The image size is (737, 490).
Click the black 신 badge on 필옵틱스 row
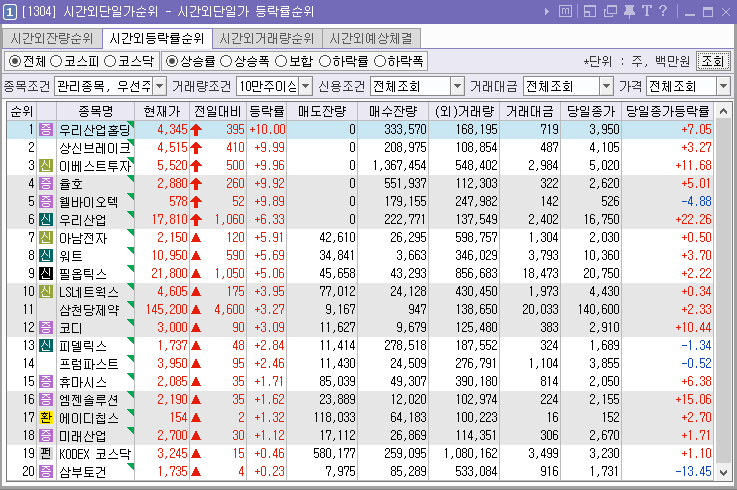click(x=46, y=273)
